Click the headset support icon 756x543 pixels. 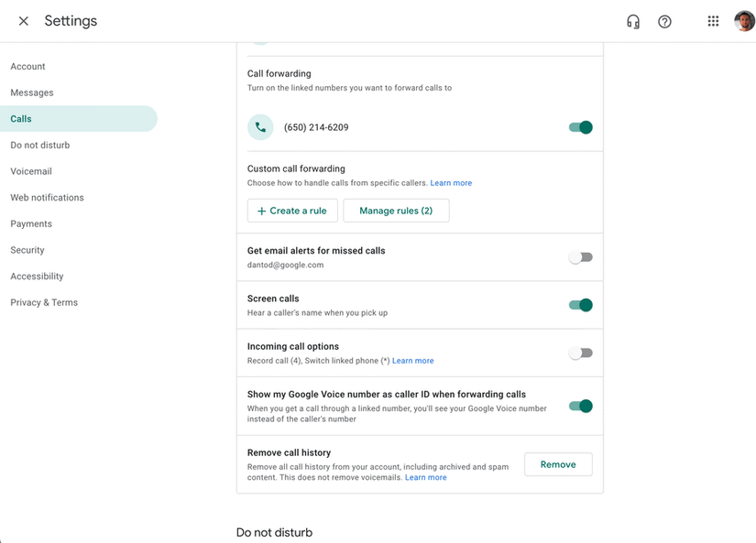[x=633, y=22]
